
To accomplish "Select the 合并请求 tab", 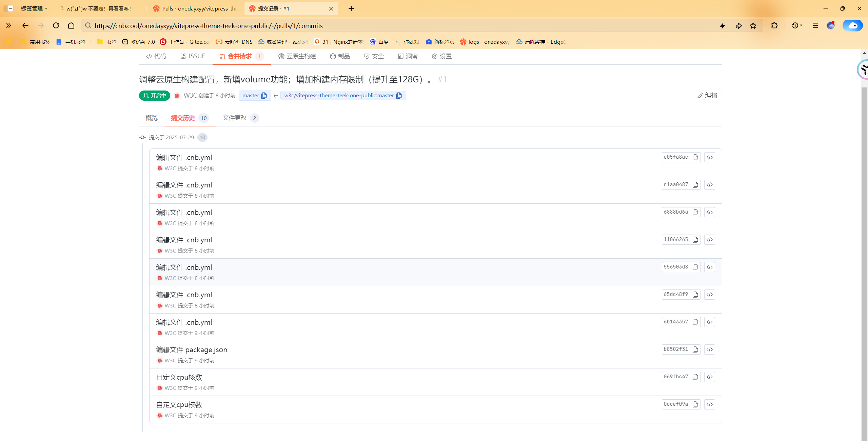I will pyautogui.click(x=241, y=56).
